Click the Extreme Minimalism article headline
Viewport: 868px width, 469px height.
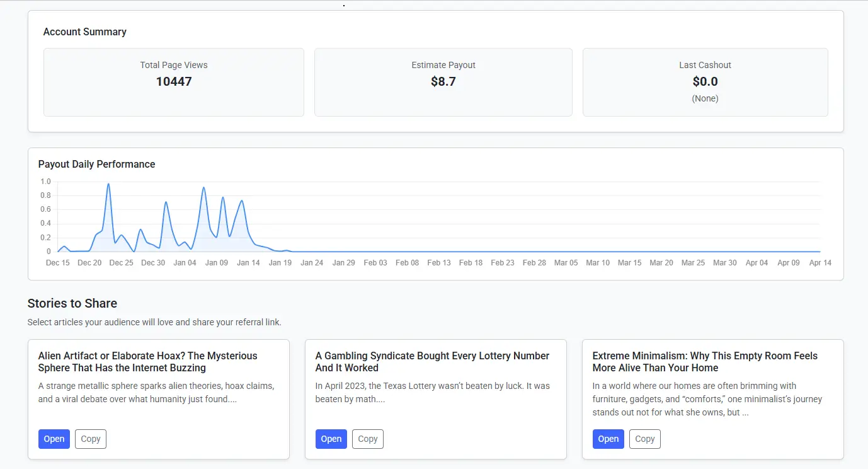point(705,362)
